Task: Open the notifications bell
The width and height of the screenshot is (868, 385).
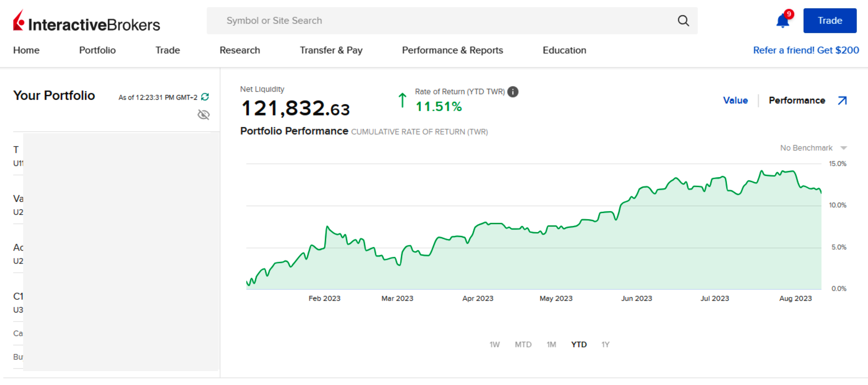Action: click(x=783, y=21)
